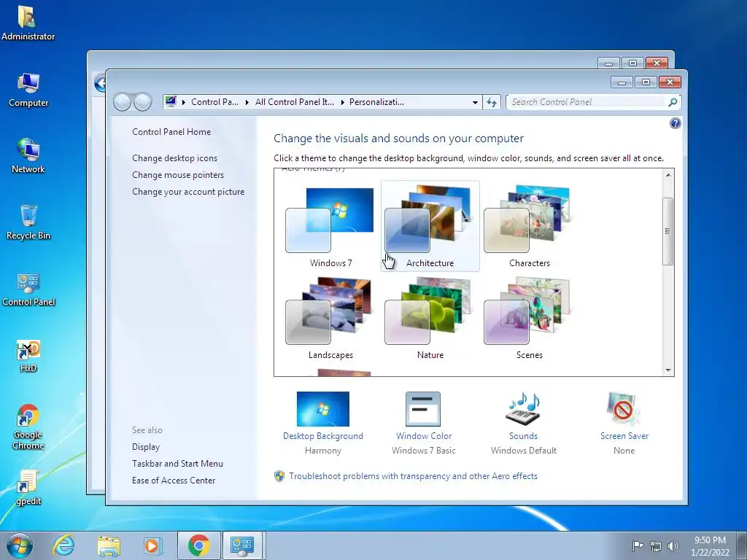
Task: Expand arrow before All Control Panel Items
Action: point(247,102)
